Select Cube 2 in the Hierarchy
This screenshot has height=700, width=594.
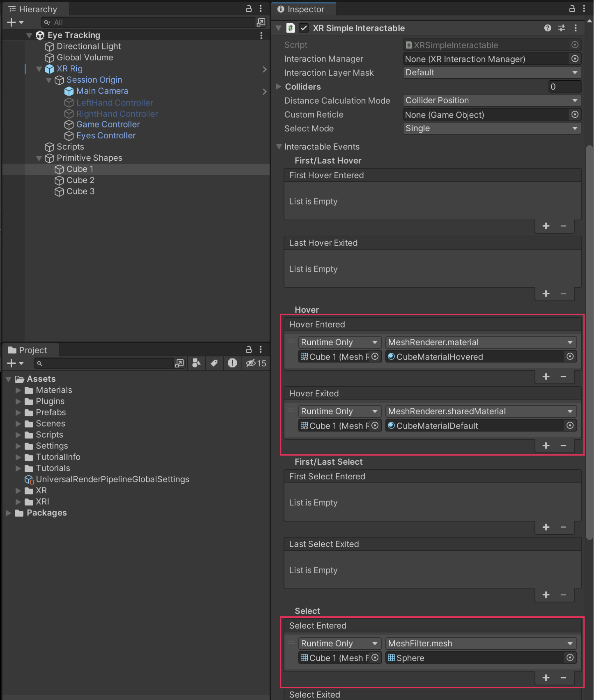tap(81, 180)
